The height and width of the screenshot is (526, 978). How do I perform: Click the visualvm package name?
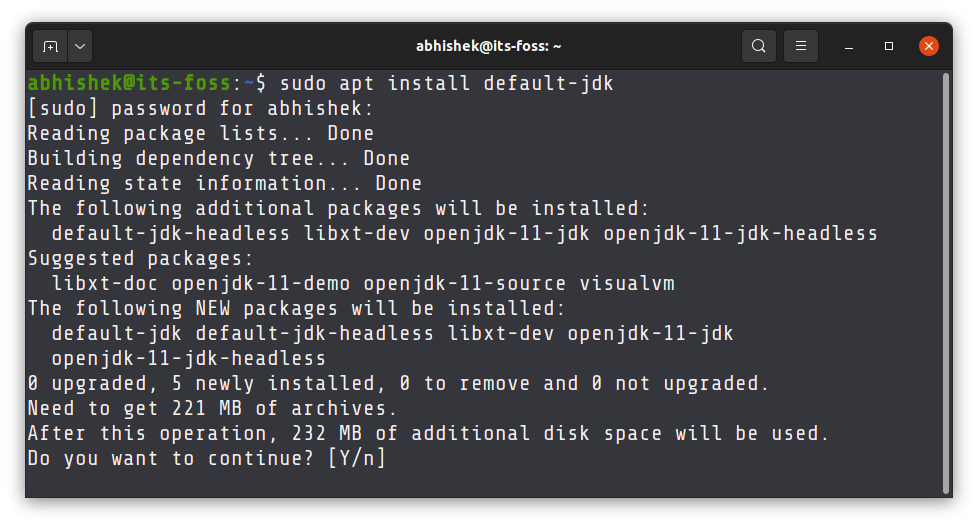tap(627, 284)
